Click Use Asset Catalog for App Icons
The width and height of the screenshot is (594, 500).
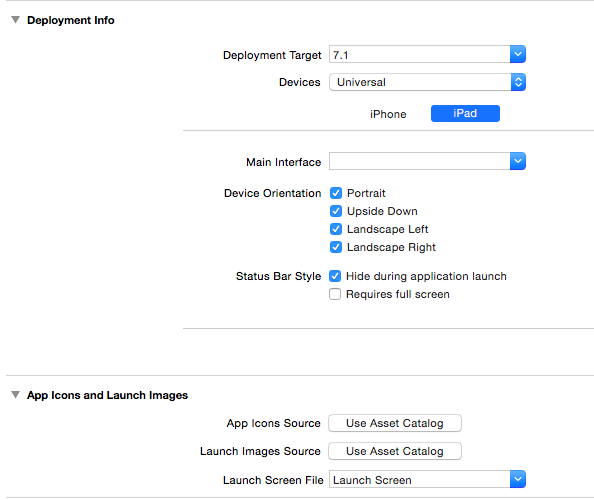click(x=395, y=423)
